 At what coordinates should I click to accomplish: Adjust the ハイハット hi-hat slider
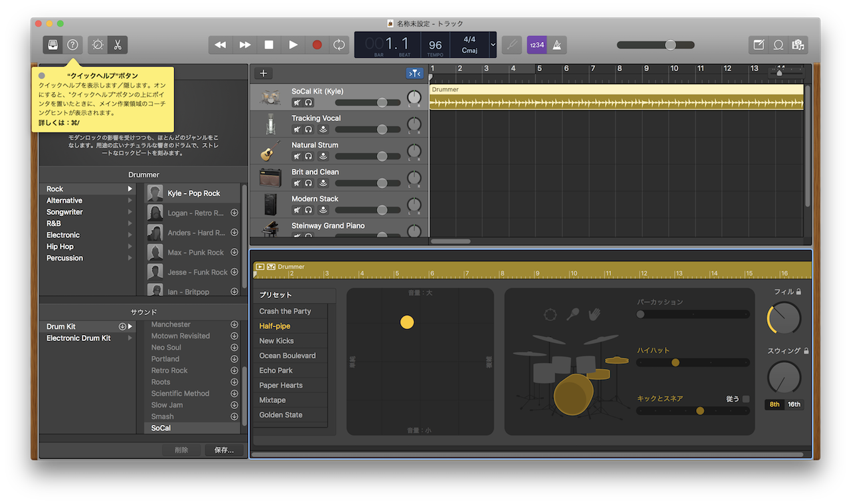693,362
